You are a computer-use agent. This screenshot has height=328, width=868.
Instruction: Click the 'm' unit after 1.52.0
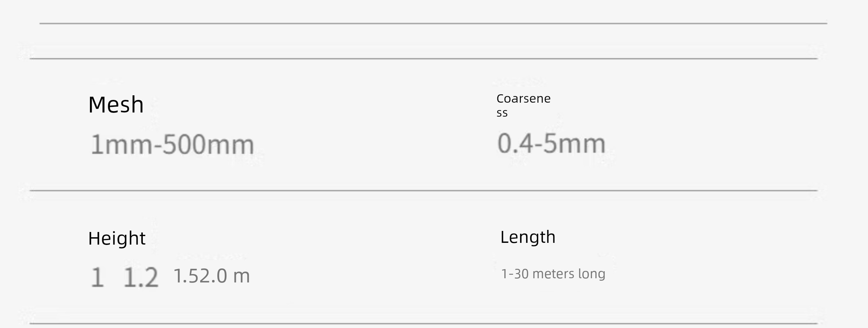[241, 276]
